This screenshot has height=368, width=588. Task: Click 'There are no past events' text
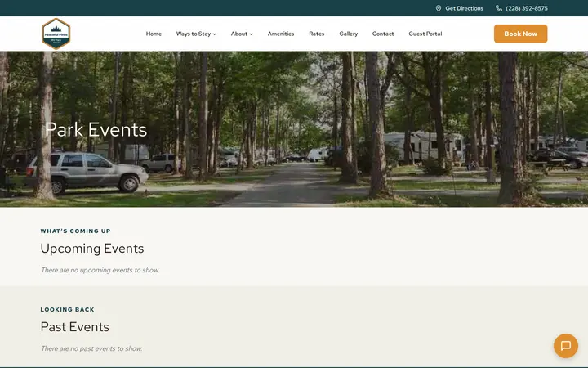(x=91, y=348)
